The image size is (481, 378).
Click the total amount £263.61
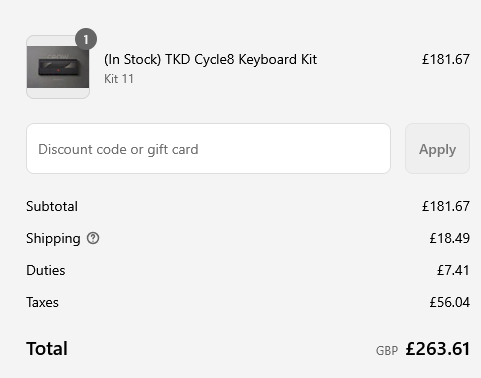click(x=438, y=349)
